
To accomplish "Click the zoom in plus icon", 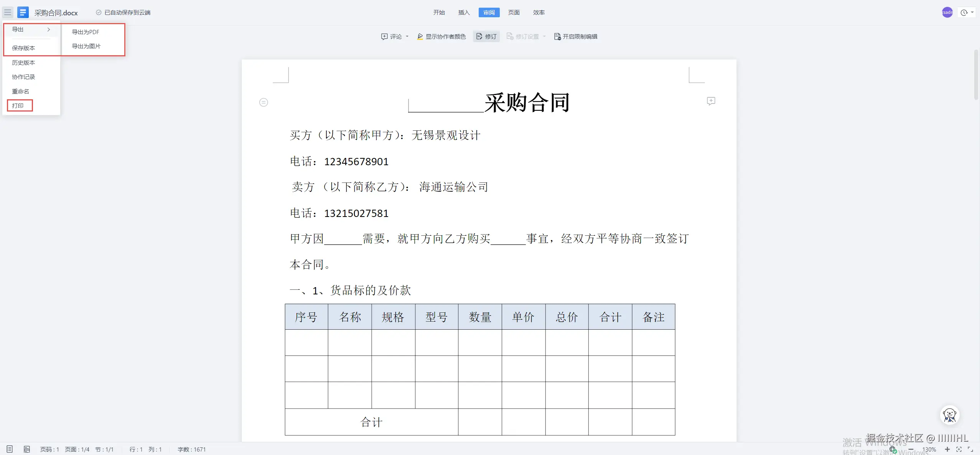I will tap(947, 449).
